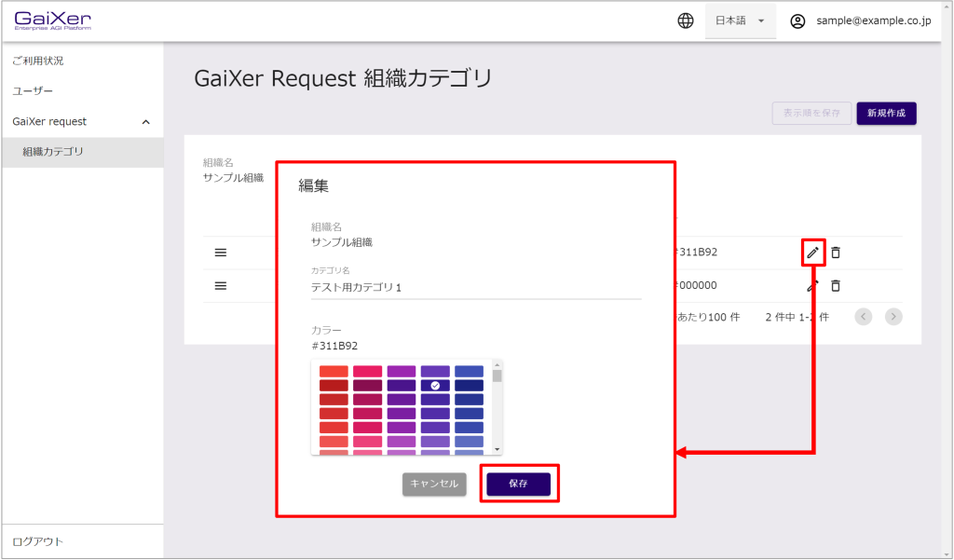954x560 pixels.
Task: Click the 新規作成 button
Action: click(886, 114)
